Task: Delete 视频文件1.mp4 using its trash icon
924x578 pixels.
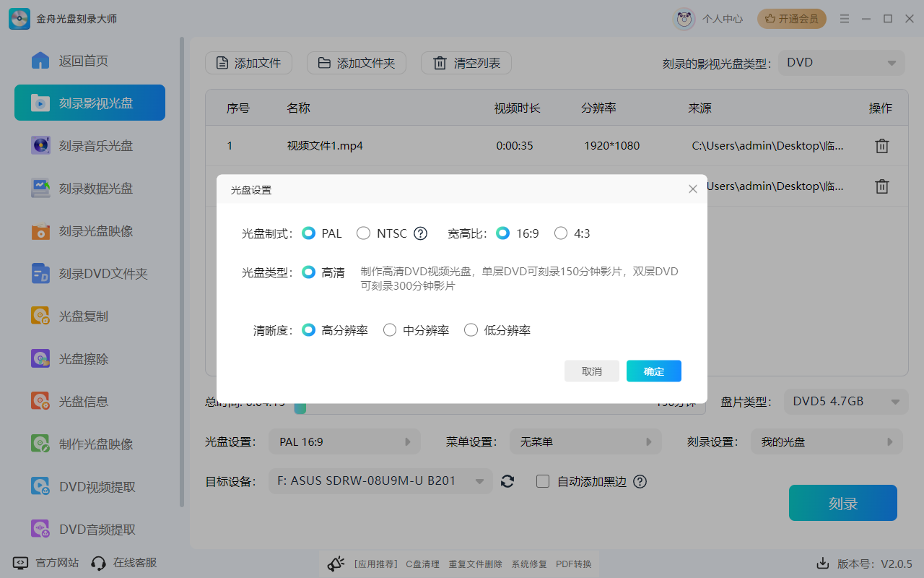Action: coord(881,145)
